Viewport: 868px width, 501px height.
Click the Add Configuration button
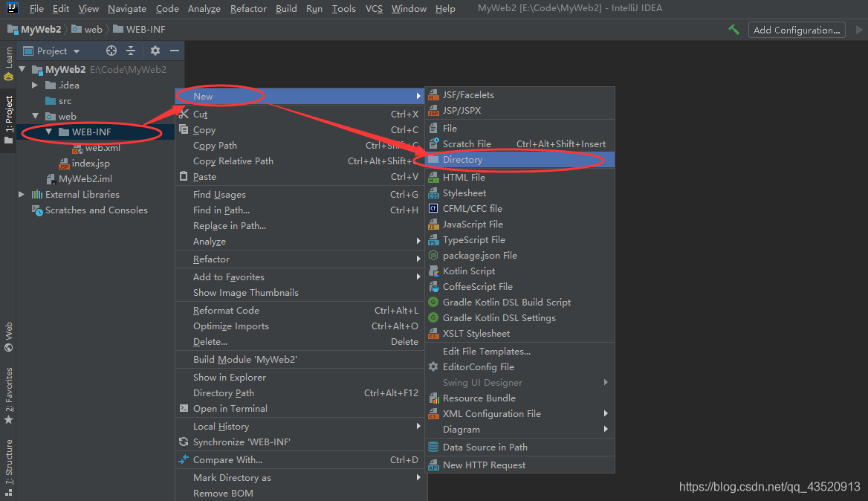(797, 30)
